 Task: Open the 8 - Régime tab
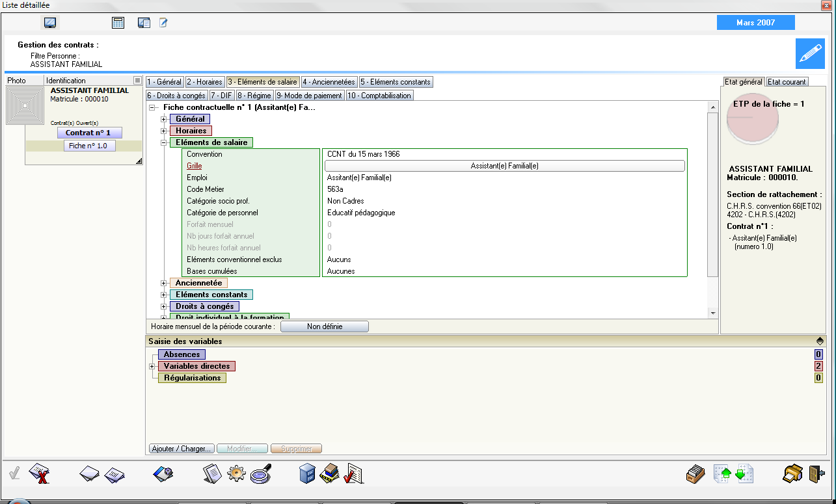254,96
